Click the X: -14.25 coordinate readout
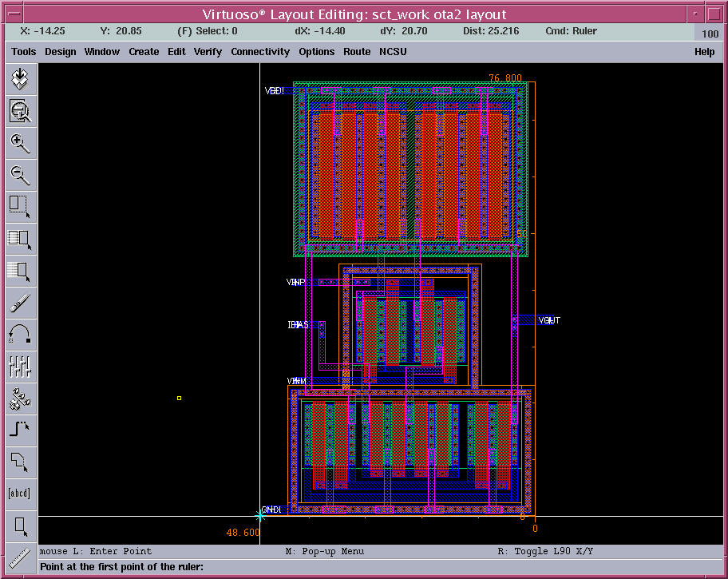This screenshot has height=579, width=728. 43,31
